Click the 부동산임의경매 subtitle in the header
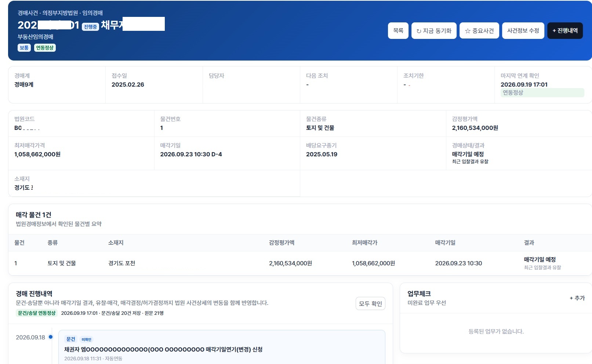Screen dimensions: 592x364 [x=36, y=37]
